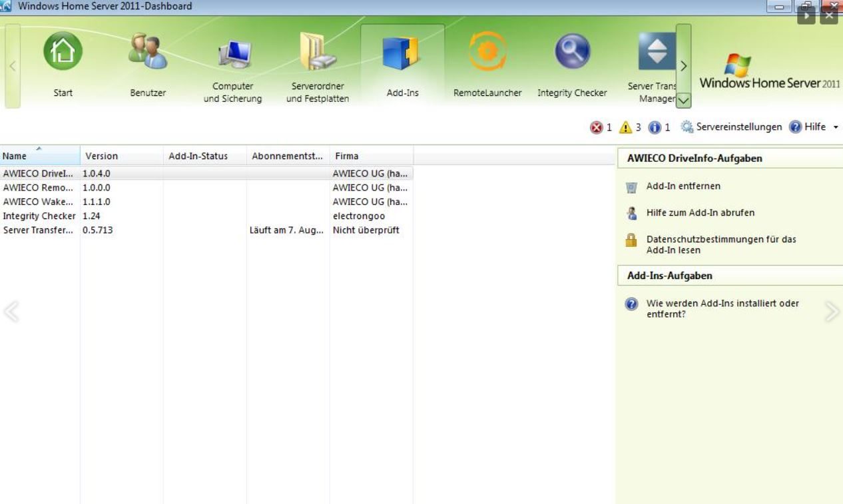Open Datenschutzbestimmungen für das Add-In lesen
The image size is (843, 504).
click(721, 244)
